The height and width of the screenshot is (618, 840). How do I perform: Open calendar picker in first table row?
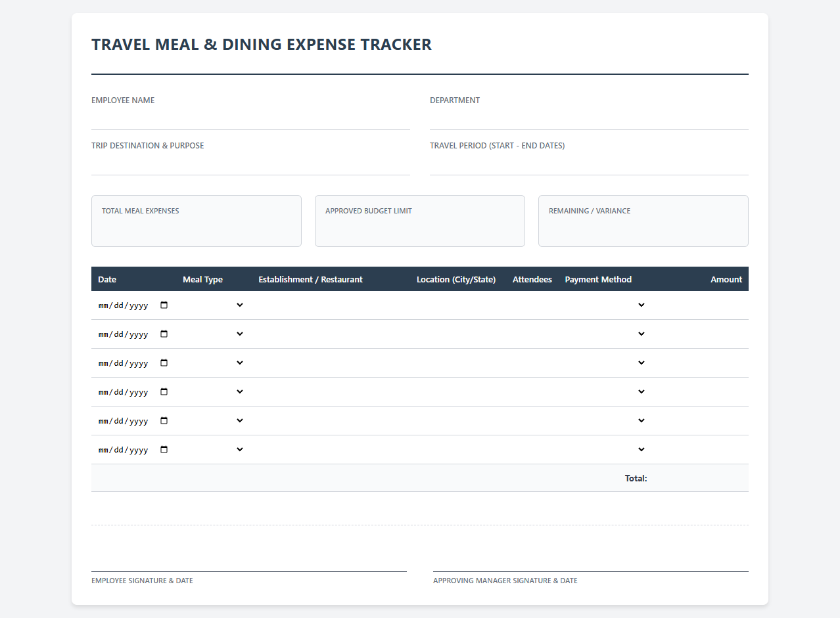(164, 305)
